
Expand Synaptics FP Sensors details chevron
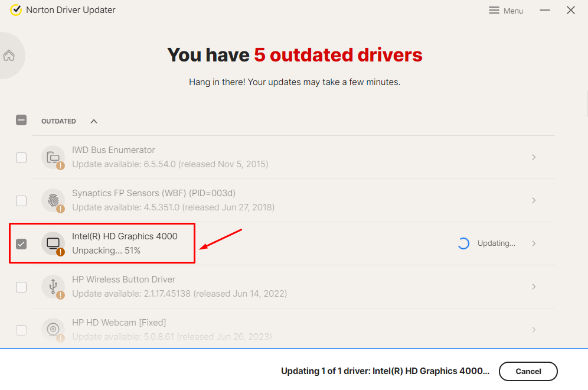534,200
